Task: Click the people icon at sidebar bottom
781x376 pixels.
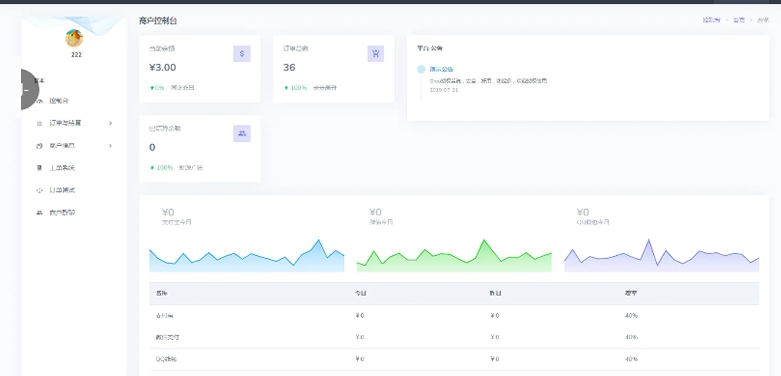Action: [x=40, y=213]
